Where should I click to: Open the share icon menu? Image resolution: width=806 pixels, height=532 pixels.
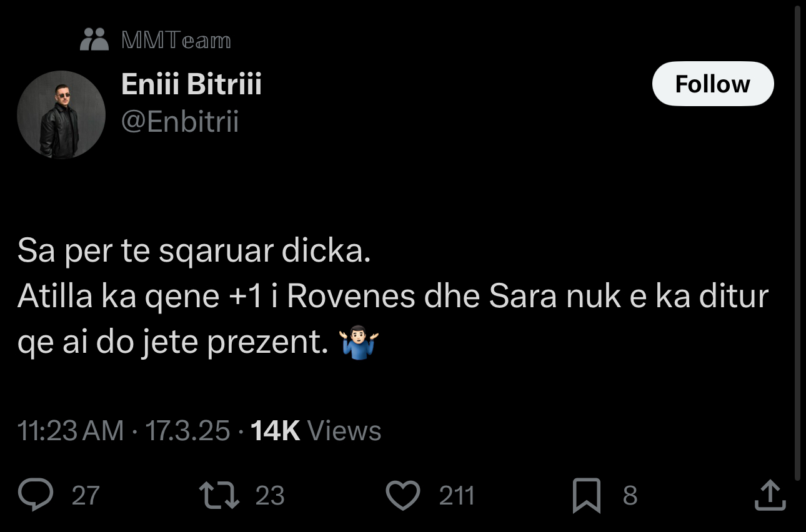770,495
